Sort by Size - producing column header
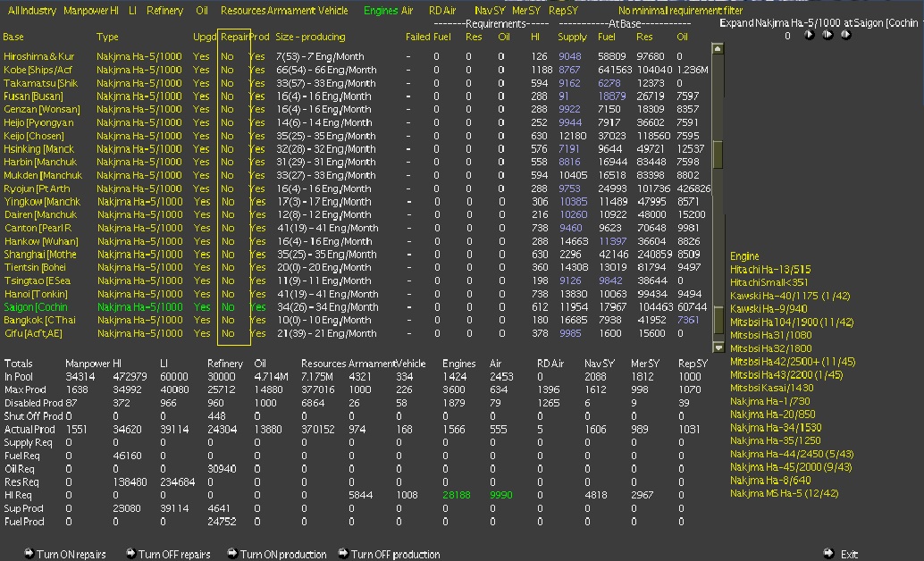The width and height of the screenshot is (924, 561). tap(311, 38)
